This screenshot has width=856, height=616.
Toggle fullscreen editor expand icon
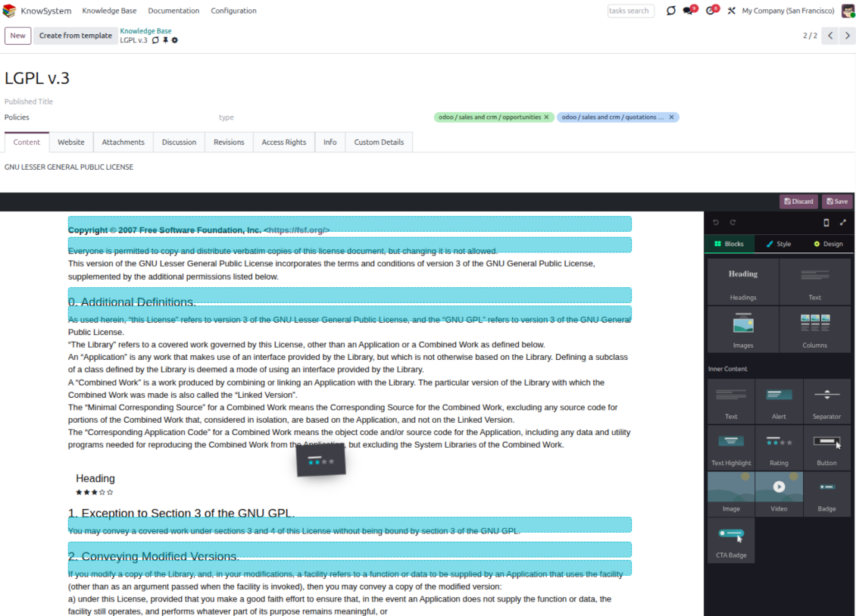842,223
